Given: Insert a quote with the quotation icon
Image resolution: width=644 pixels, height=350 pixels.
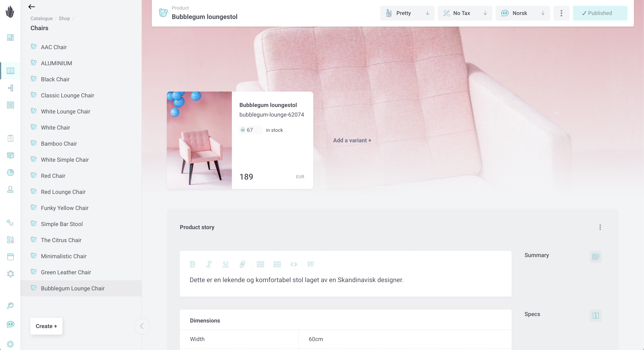Looking at the screenshot, I should click(311, 264).
